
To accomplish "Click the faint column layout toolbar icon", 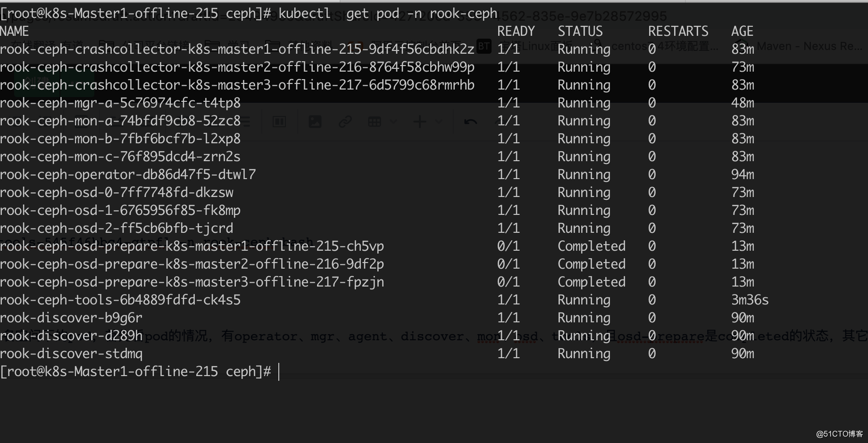I will coord(279,122).
